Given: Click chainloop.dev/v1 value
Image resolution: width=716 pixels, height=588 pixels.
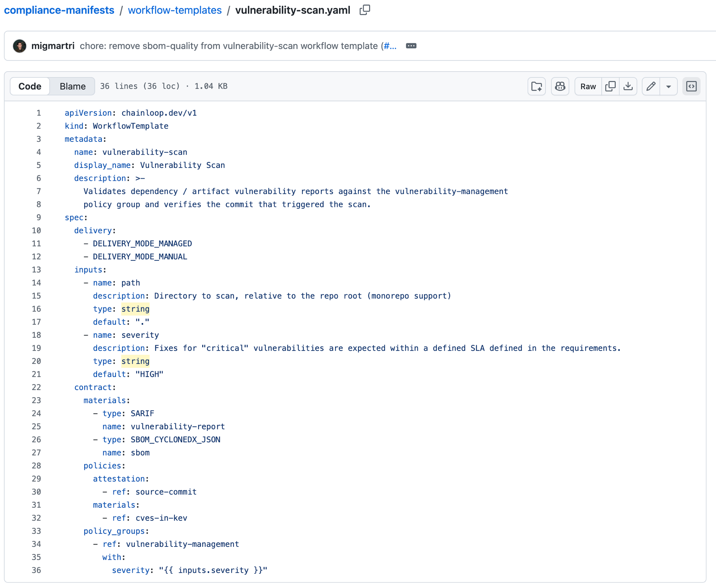Looking at the screenshot, I should coord(159,113).
